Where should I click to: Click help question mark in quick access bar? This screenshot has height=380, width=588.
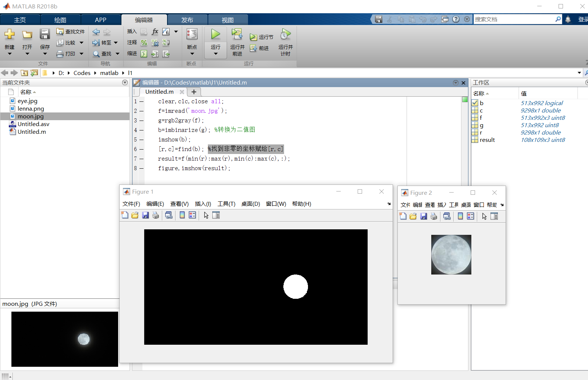456,19
